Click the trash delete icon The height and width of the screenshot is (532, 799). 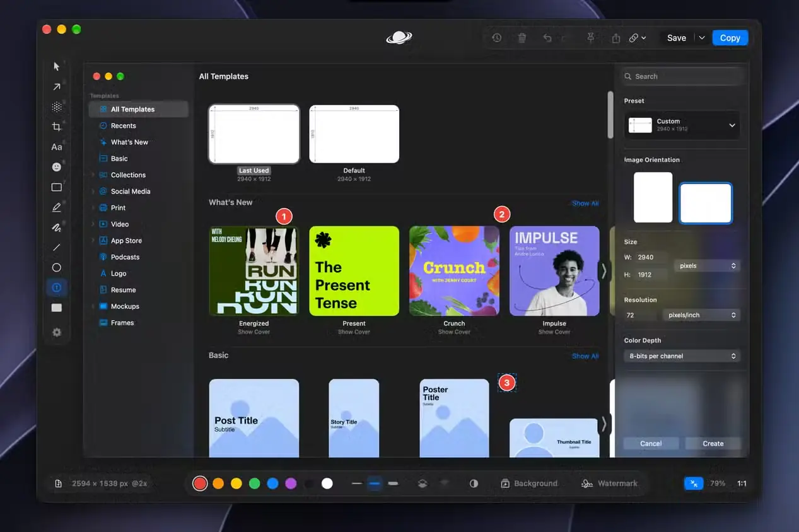click(522, 38)
